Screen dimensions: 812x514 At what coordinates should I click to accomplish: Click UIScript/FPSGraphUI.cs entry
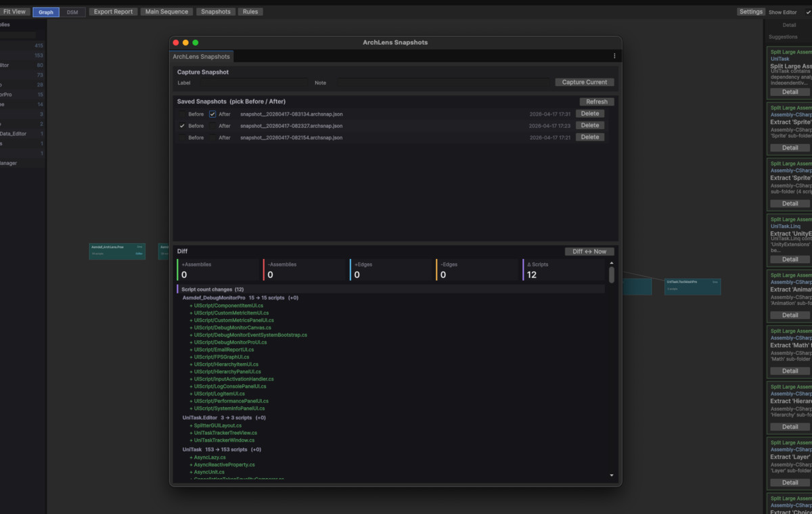(x=221, y=356)
